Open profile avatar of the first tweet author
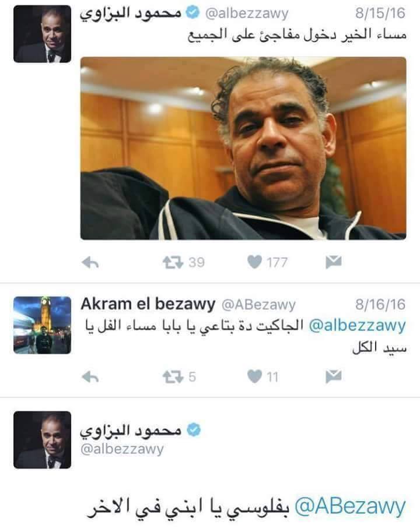This screenshot has width=420, height=532. pos(43,34)
